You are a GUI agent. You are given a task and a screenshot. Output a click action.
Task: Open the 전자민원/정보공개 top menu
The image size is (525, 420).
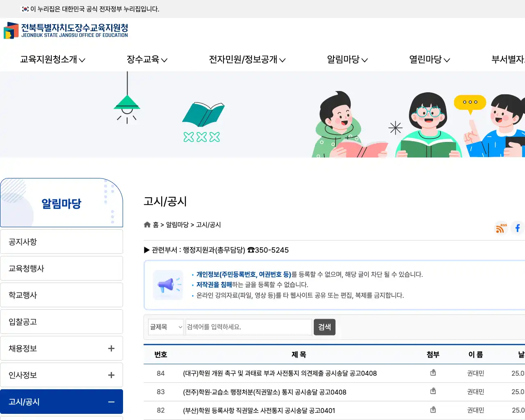click(x=247, y=59)
